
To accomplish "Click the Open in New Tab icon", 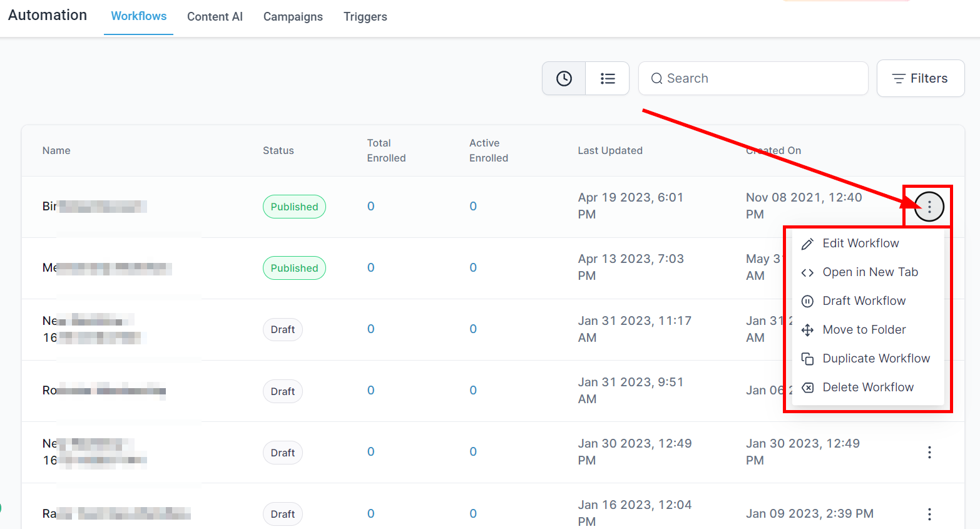I will 808,272.
